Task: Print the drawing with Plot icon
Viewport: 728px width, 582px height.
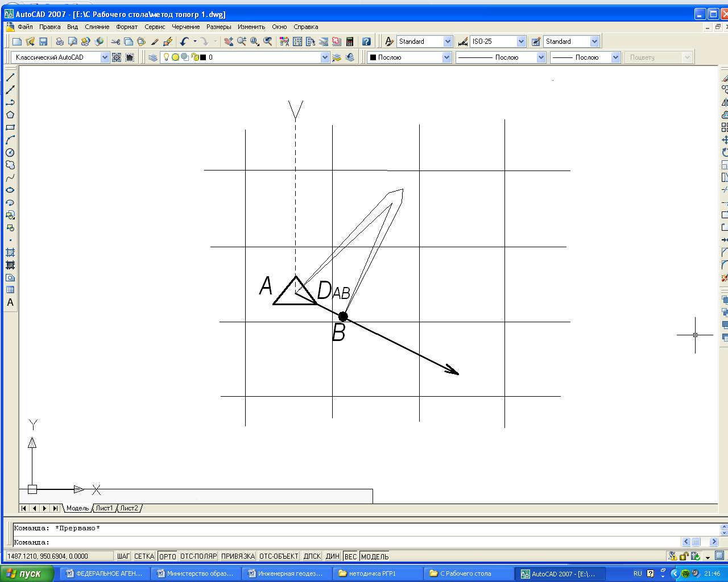Action: pyautogui.click(x=60, y=41)
